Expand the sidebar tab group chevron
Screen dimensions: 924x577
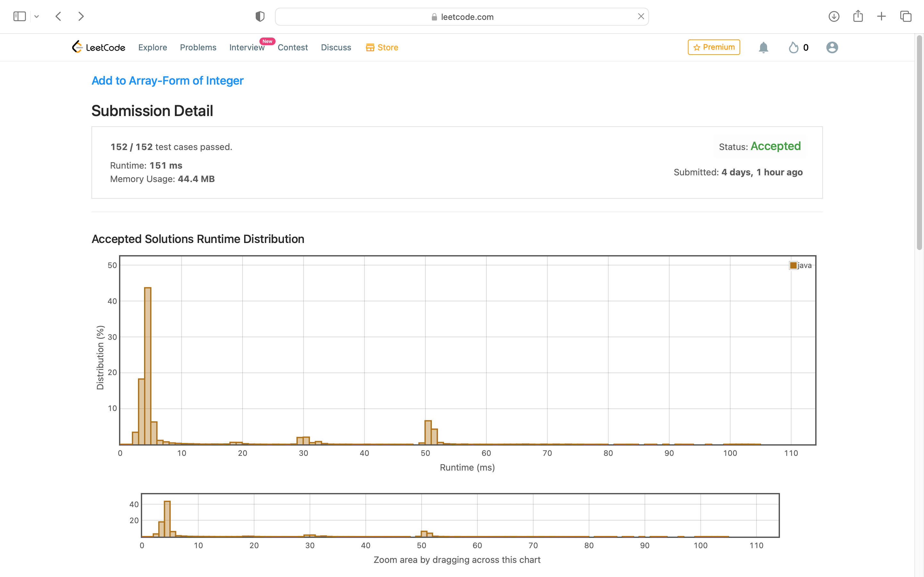(37, 16)
